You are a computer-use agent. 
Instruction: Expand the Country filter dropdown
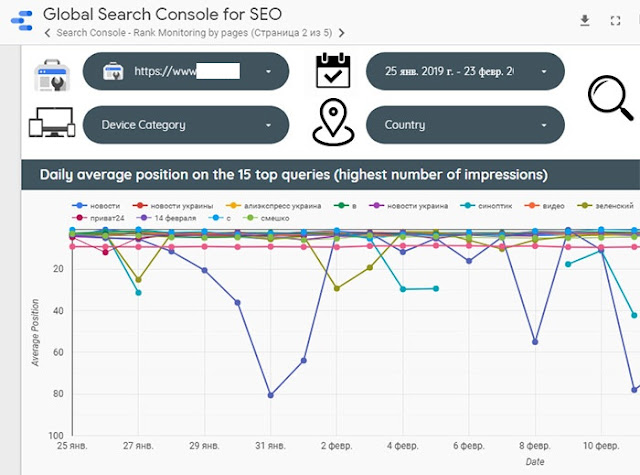pyautogui.click(x=460, y=125)
